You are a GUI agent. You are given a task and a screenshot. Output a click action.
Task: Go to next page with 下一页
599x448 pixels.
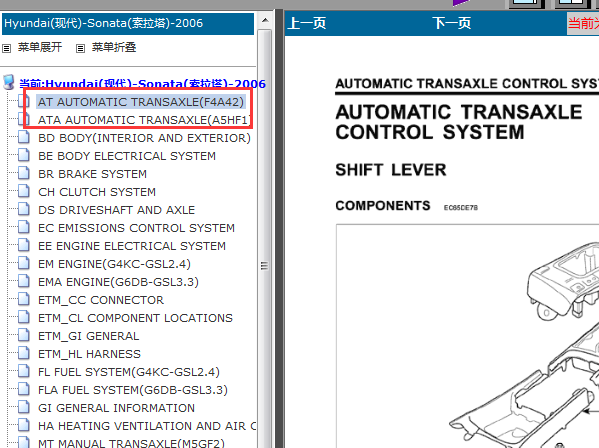pyautogui.click(x=452, y=23)
